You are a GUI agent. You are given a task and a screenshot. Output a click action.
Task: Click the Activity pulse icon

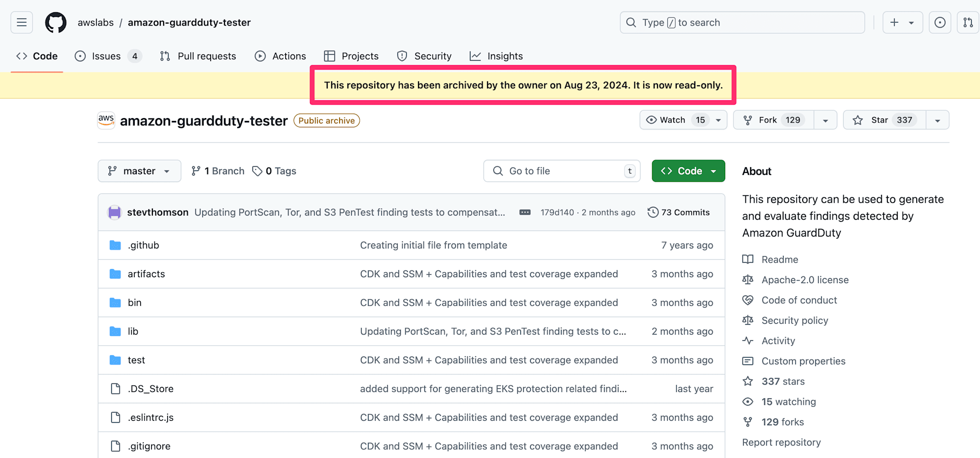click(x=748, y=340)
